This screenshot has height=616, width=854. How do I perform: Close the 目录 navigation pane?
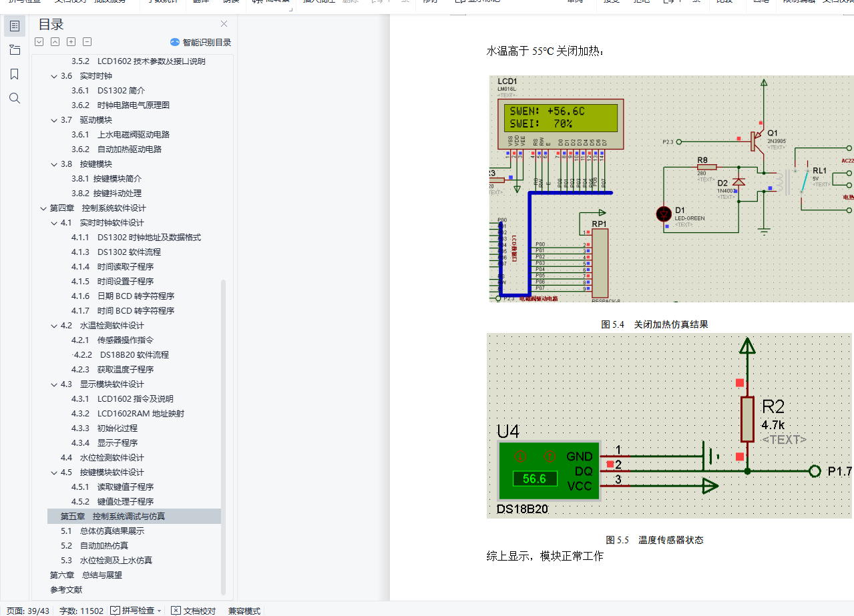(224, 24)
